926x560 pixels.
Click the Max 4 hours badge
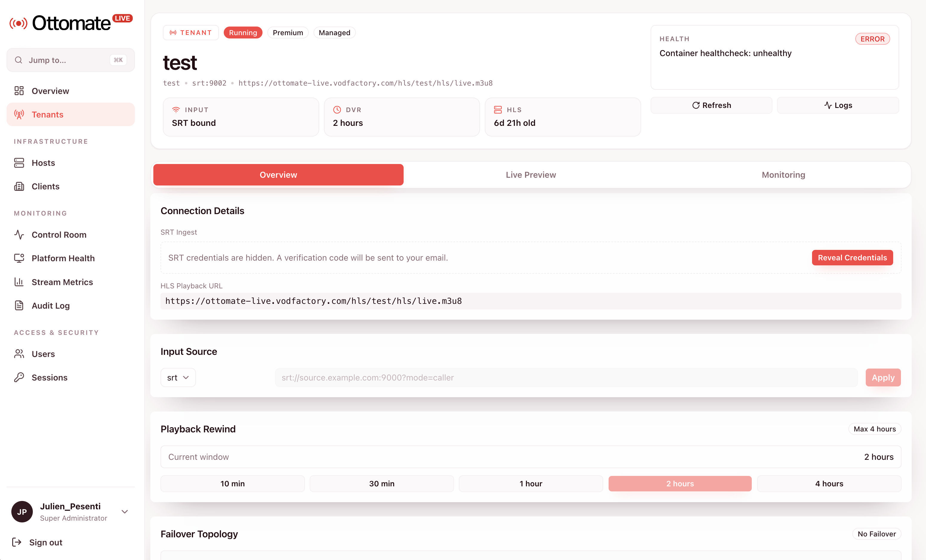pyautogui.click(x=874, y=429)
